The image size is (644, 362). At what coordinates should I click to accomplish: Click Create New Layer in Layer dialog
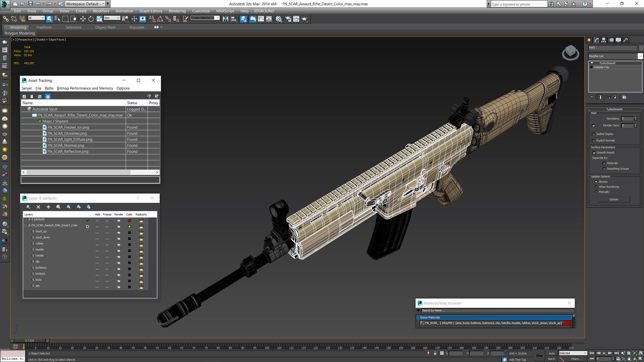click(x=28, y=207)
